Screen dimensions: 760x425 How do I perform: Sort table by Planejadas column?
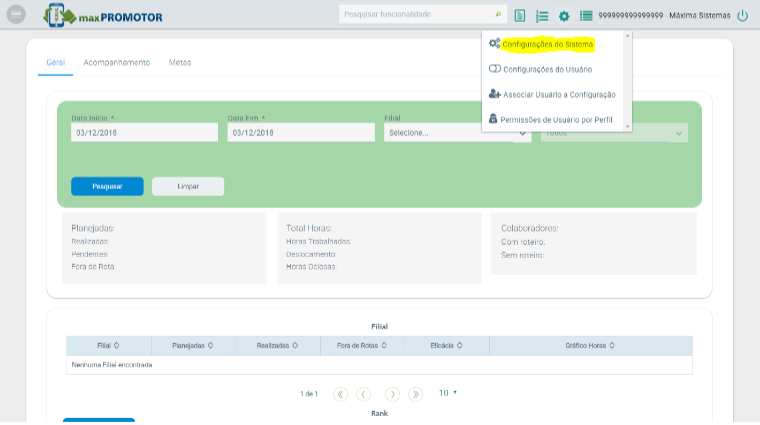coord(194,345)
